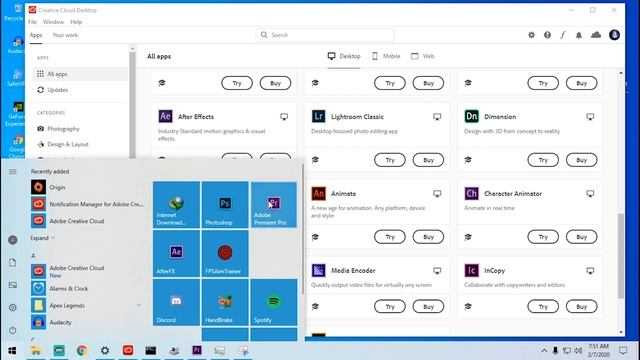Open Google Chrome from the taskbar
The width and height of the screenshot is (640, 360).
click(x=82, y=350)
